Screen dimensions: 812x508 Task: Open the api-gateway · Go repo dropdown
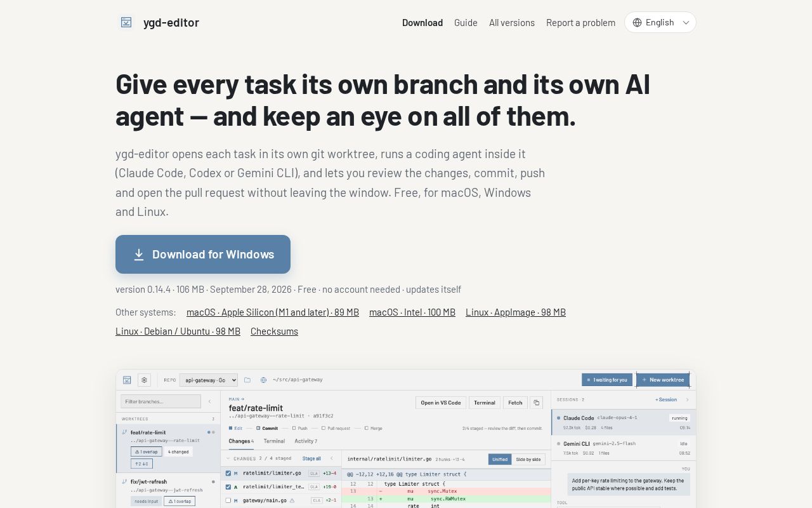click(209, 380)
